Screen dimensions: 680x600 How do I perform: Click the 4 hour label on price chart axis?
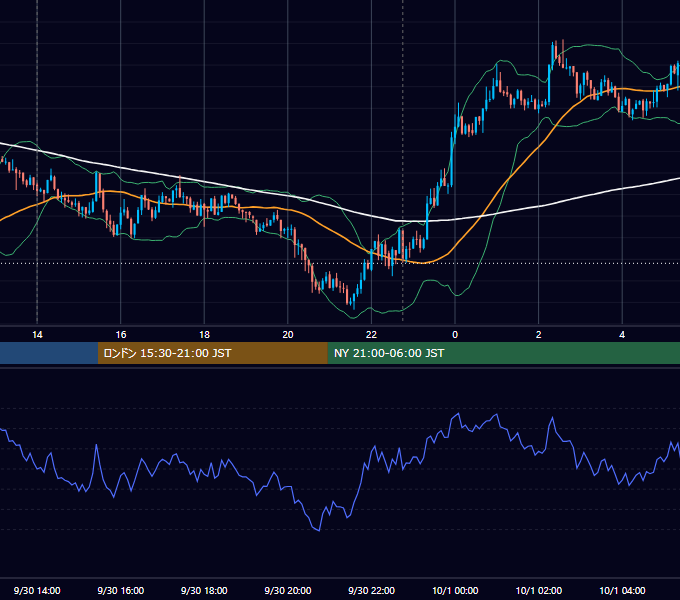point(622,335)
